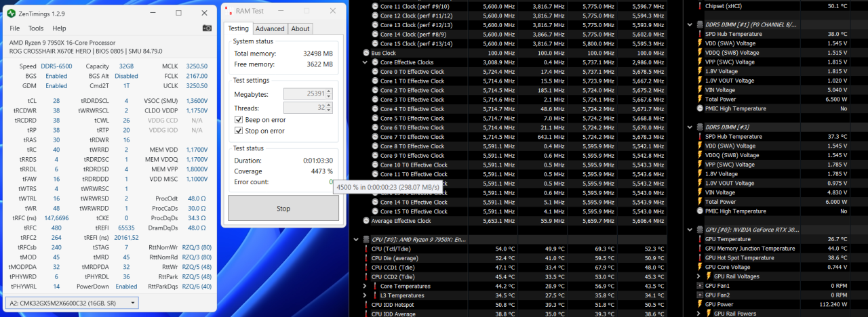
Task: Open the Tools menu in ZenTimings
Action: coord(35,28)
